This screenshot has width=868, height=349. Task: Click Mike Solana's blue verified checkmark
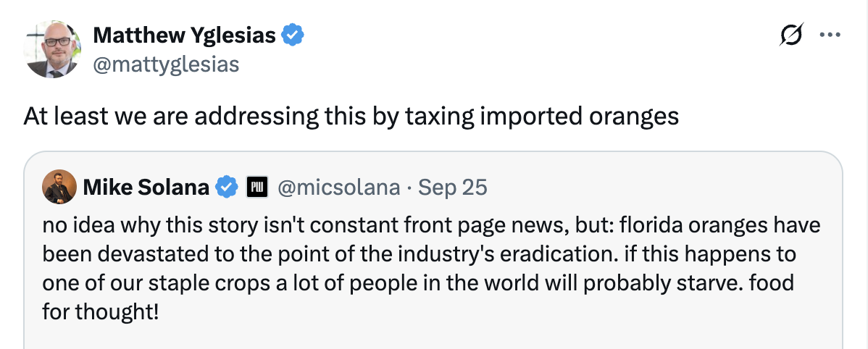click(228, 188)
